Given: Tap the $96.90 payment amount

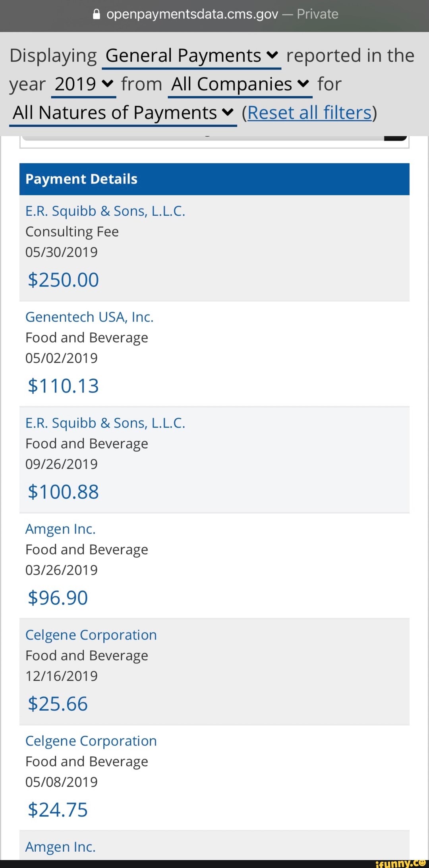Looking at the screenshot, I should tap(58, 598).
